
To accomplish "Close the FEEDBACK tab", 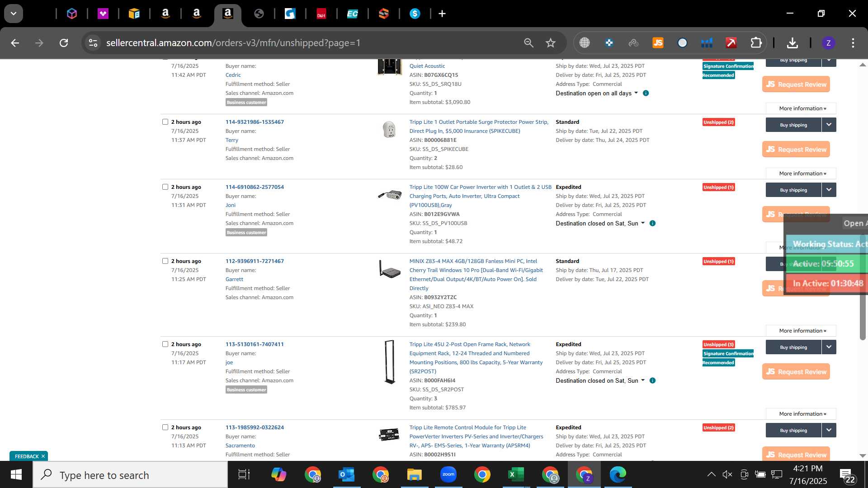I will 43,456.
